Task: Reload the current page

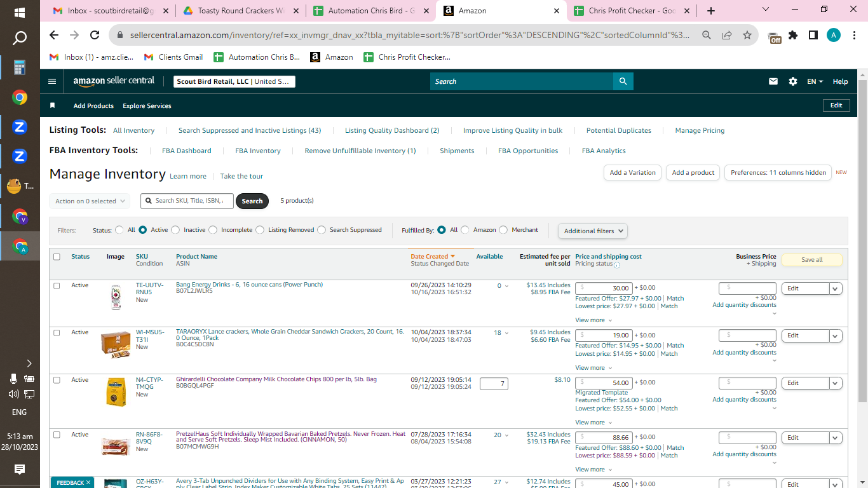Action: point(95,36)
